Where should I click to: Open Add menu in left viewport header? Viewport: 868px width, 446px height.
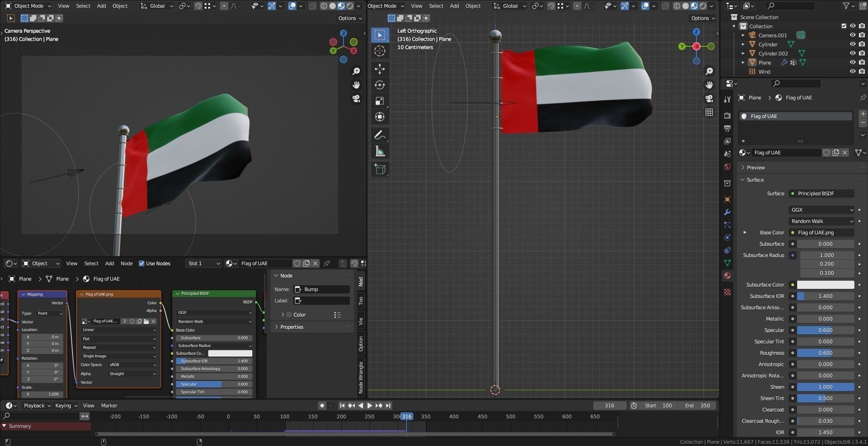click(x=101, y=6)
